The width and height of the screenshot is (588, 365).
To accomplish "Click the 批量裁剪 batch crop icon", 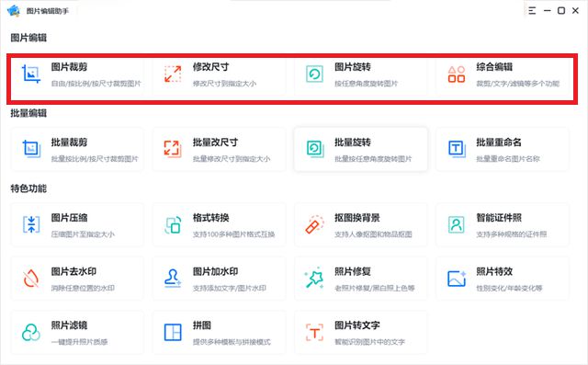I will point(31,149).
